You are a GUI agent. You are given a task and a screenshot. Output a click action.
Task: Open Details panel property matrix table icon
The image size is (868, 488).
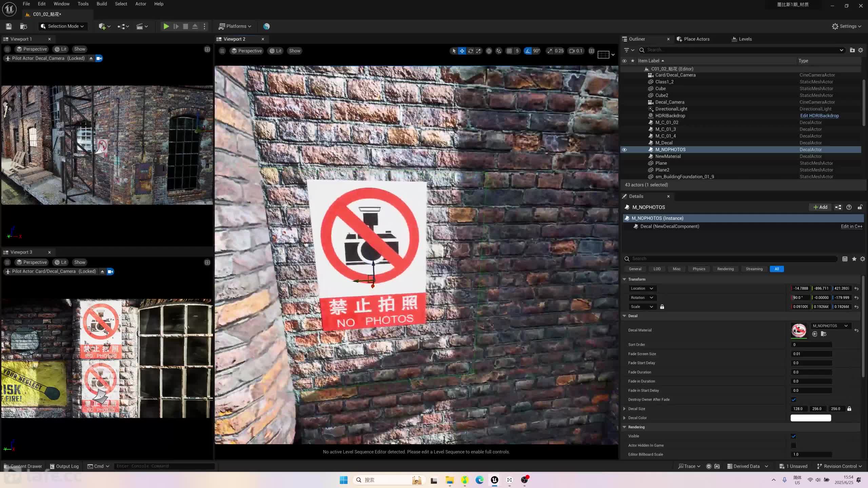pos(845,259)
